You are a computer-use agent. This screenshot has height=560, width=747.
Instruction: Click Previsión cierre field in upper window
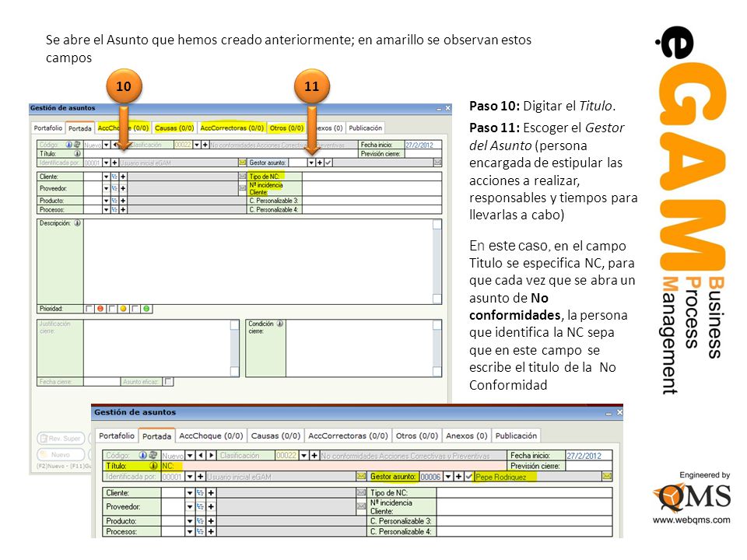coord(423,154)
